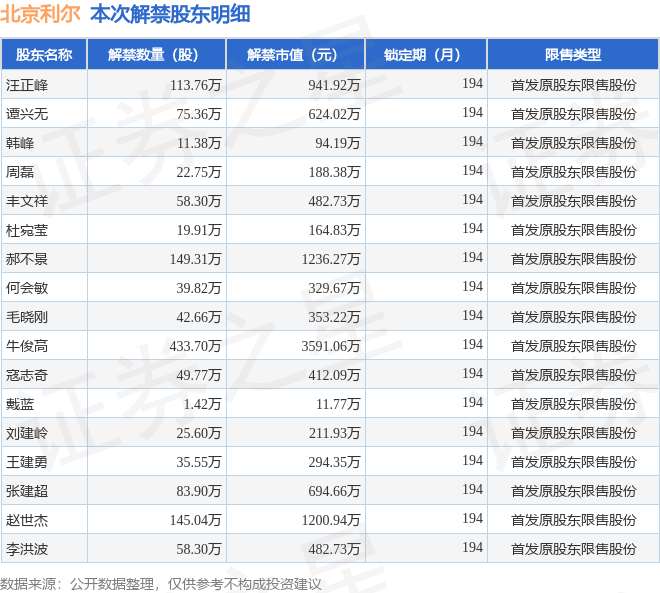Click 首发原股东限售股份 in 韩峰 row
Screen dimensions: 660x593
[573, 143]
